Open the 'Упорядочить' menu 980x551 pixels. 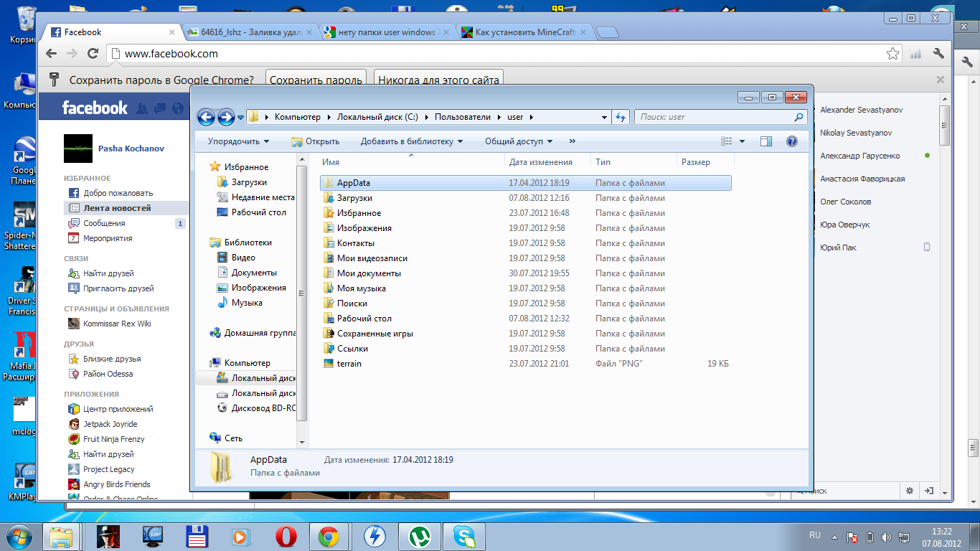[238, 141]
